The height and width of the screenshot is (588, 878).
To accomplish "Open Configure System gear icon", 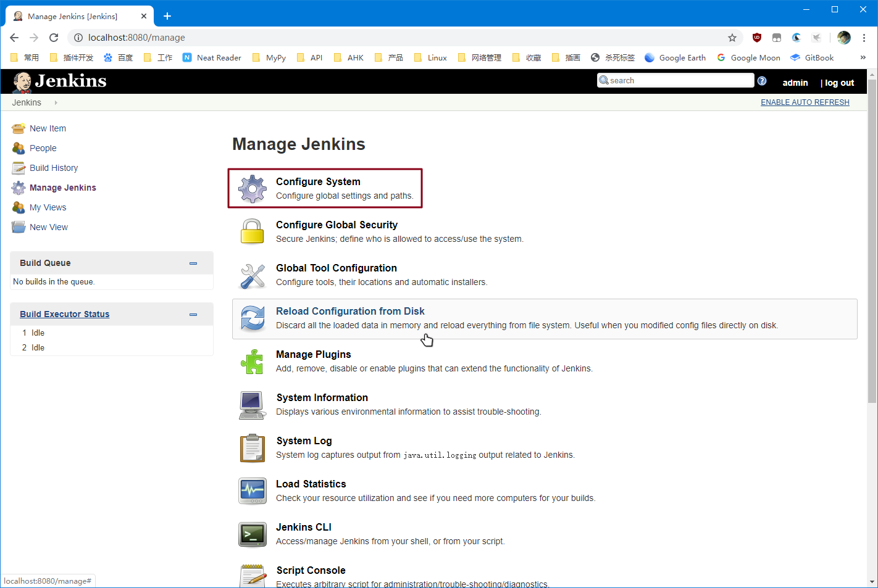I will (x=253, y=189).
